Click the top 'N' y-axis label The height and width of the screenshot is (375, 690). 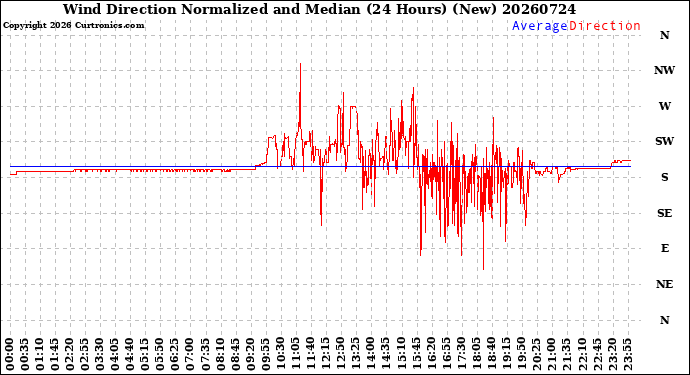coord(664,35)
